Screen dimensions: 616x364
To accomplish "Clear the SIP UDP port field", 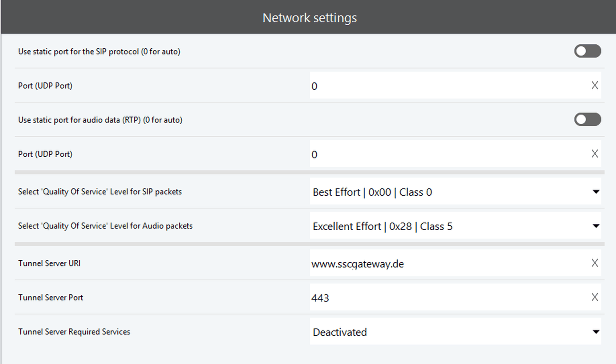I will pyautogui.click(x=594, y=85).
